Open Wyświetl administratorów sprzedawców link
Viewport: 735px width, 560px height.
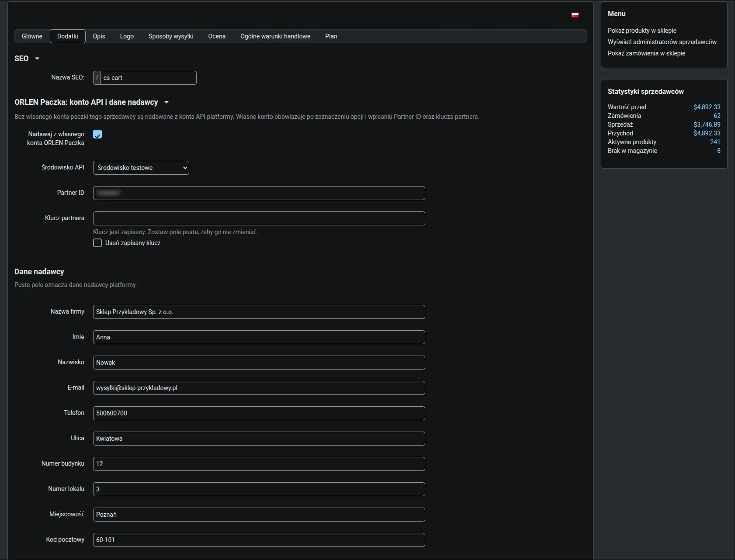pos(662,42)
